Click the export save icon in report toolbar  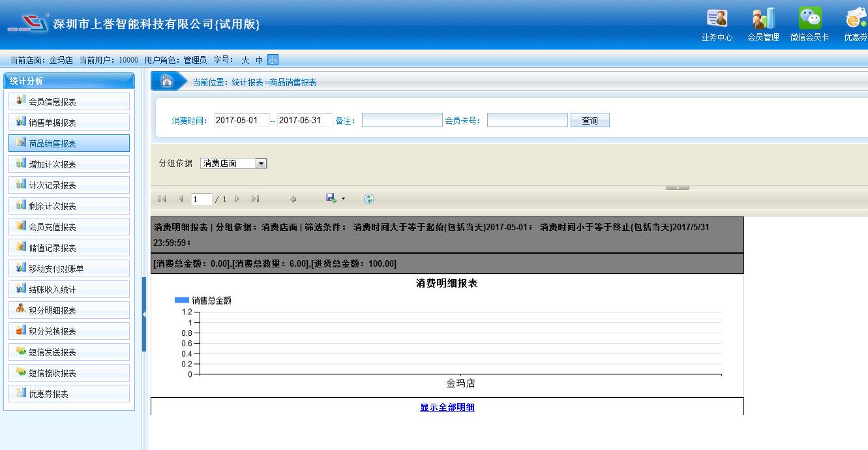click(x=331, y=198)
